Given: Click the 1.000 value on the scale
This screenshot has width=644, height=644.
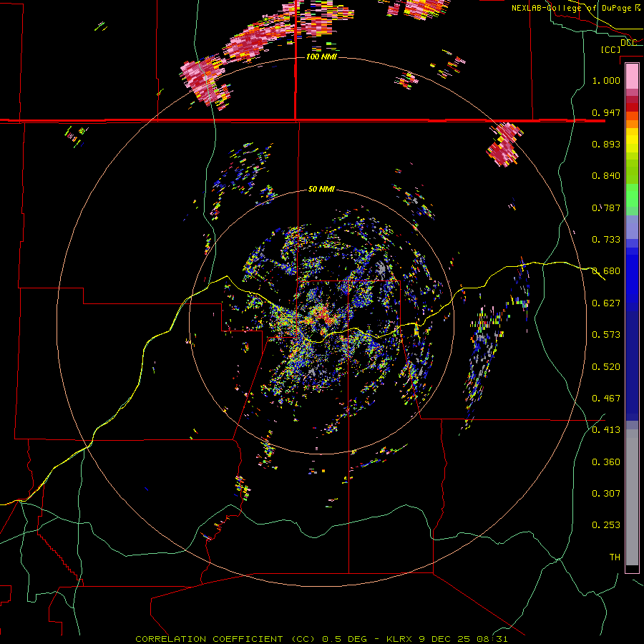Looking at the screenshot, I should coord(606,80).
